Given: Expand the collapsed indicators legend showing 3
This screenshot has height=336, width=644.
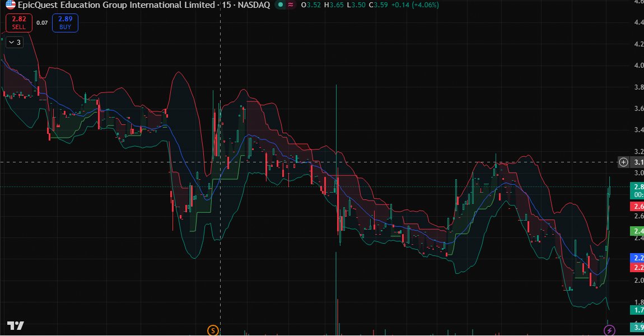Looking at the screenshot, I should (15, 43).
